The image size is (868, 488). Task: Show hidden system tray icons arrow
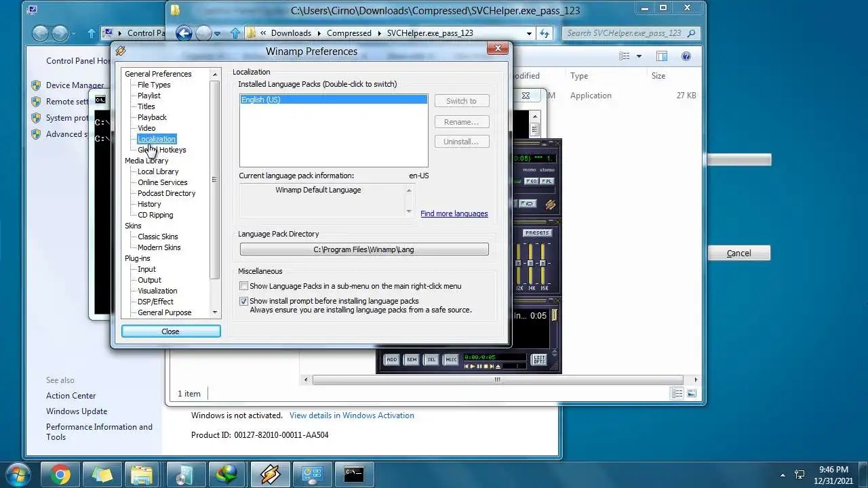point(783,475)
